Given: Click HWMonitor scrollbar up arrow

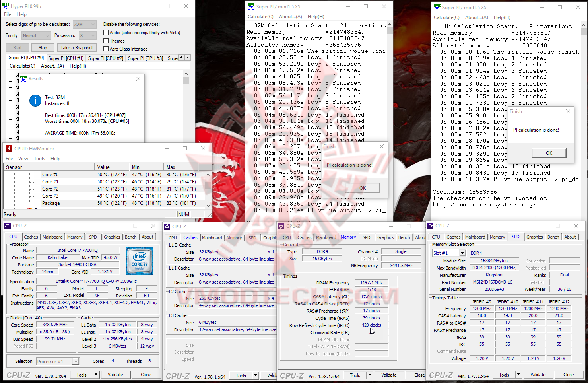Looking at the screenshot, I should (208, 174).
